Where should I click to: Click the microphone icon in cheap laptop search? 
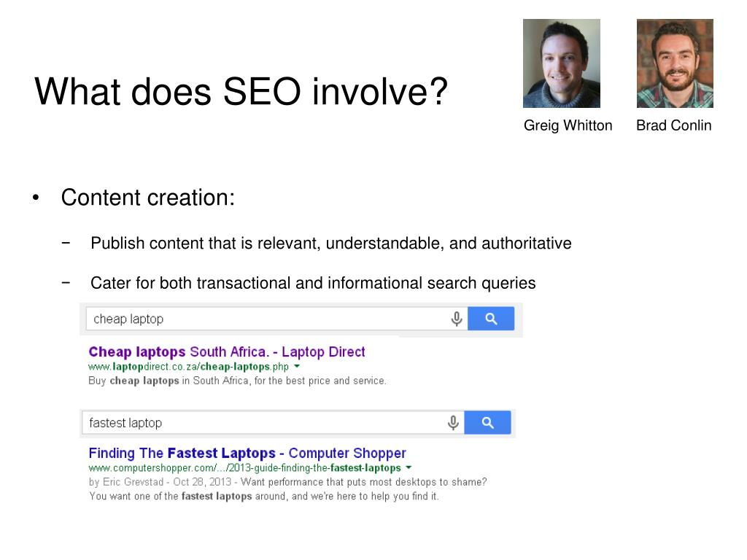point(457,319)
